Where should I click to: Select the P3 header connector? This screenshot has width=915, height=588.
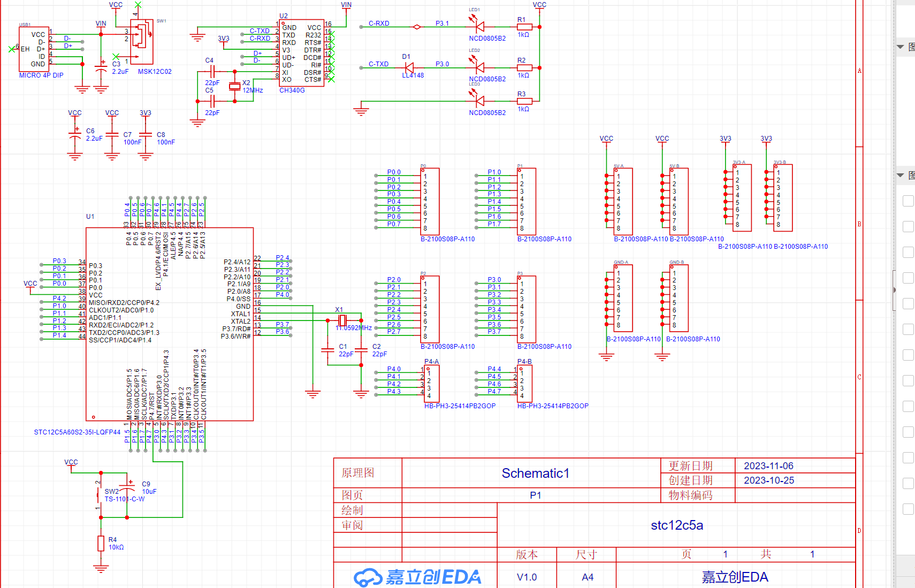point(527,309)
